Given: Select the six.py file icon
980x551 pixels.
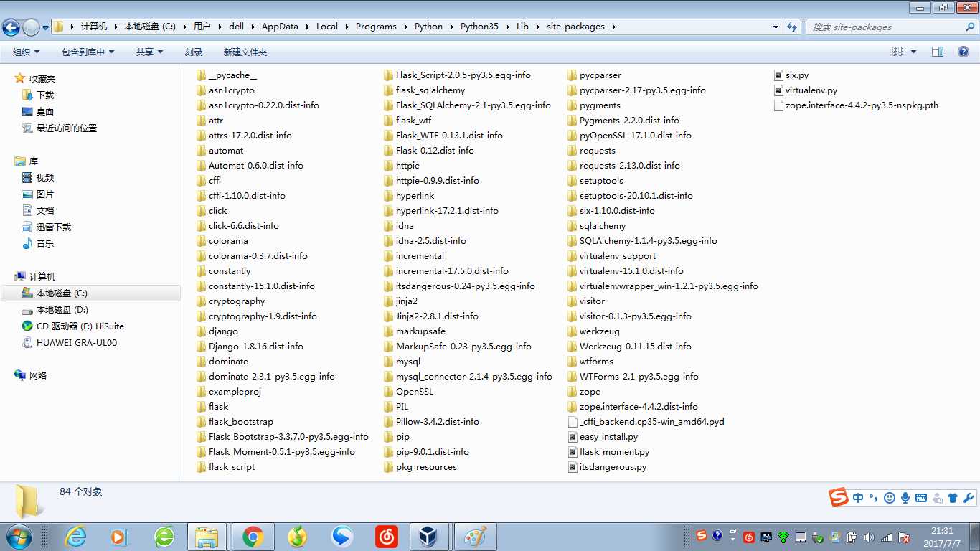Looking at the screenshot, I should (x=778, y=75).
